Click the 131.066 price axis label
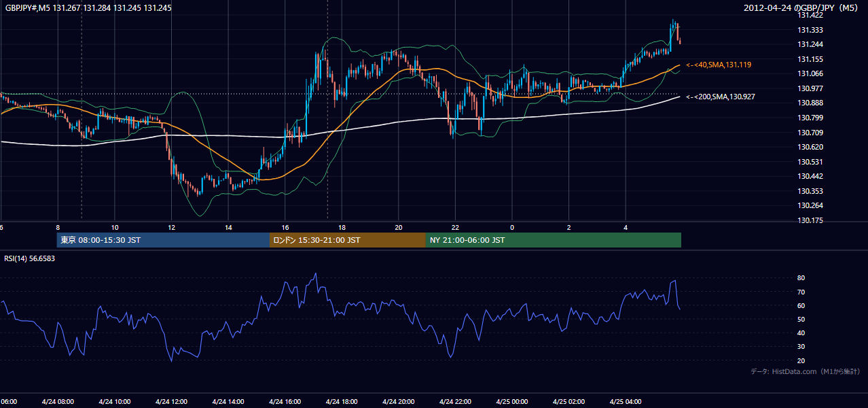Viewport: 868px width, 408px height. point(810,73)
